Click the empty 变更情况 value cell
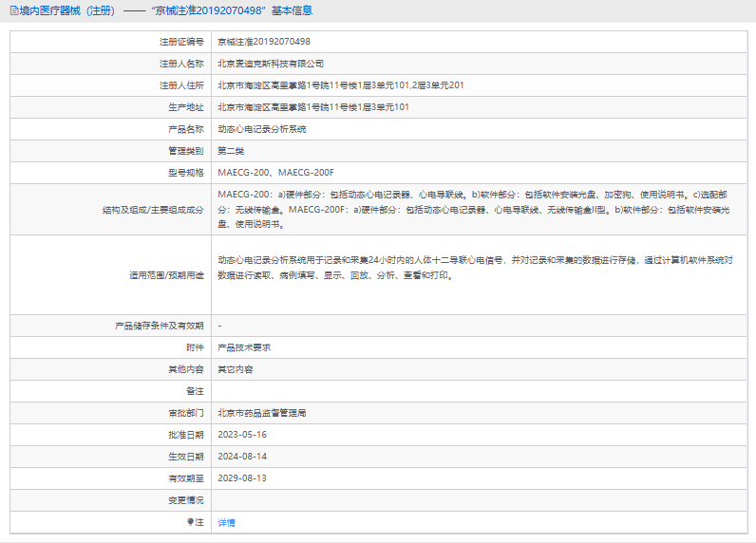The width and height of the screenshot is (756, 543). 475,500
